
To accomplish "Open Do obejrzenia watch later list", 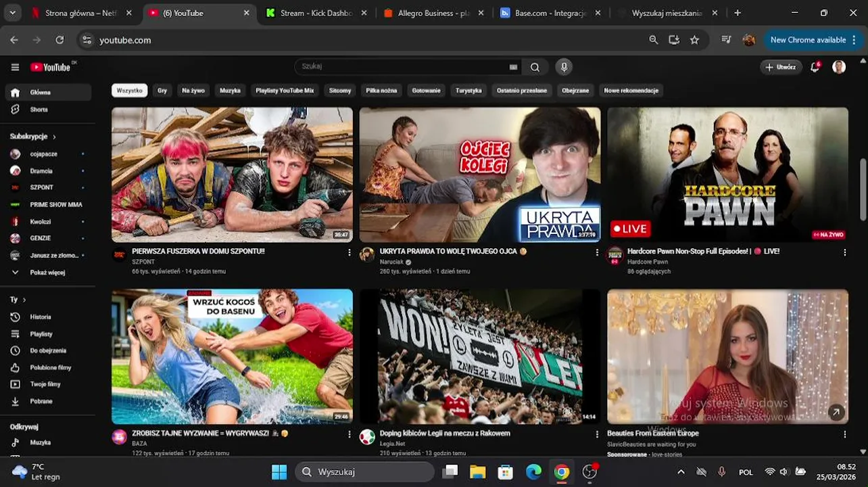I will [47, 351].
